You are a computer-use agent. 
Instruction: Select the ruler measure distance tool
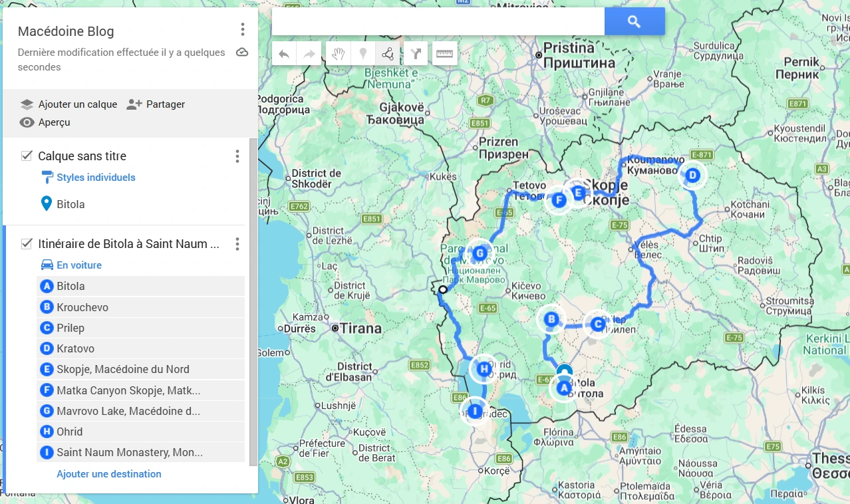445,54
